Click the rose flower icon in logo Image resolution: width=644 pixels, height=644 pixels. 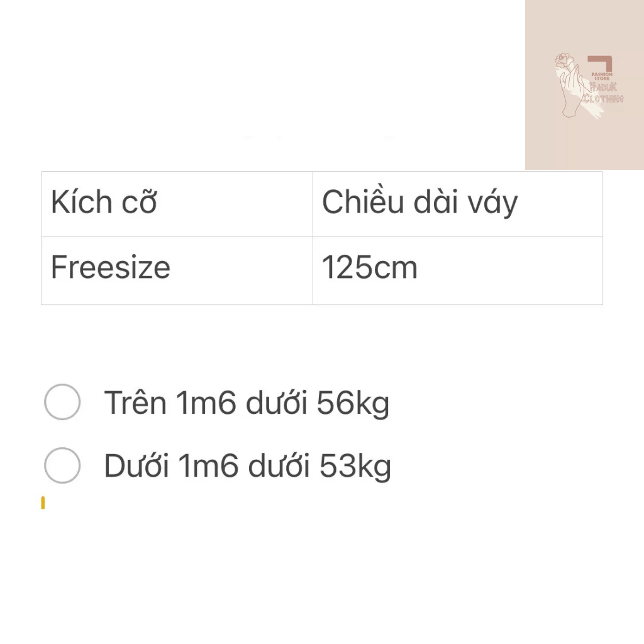tap(563, 60)
